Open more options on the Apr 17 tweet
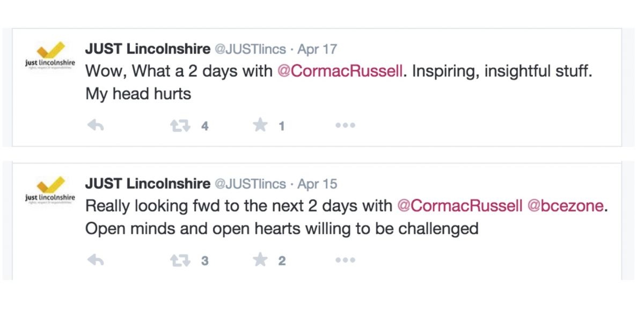Image resolution: width=644 pixels, height=318 pixels. (345, 126)
